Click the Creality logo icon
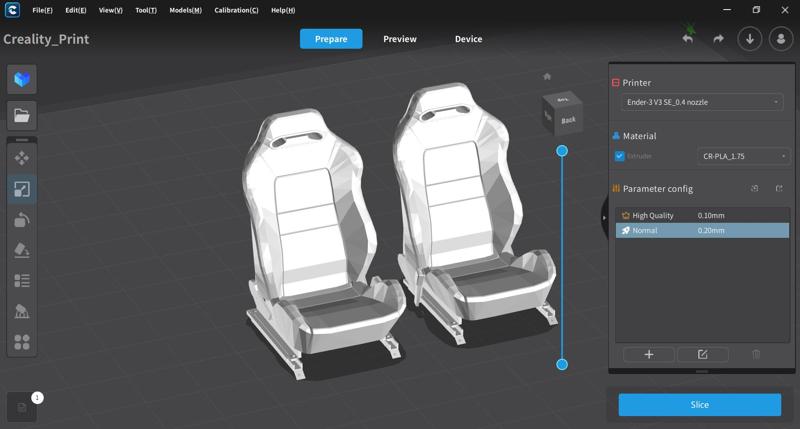 tap(12, 10)
